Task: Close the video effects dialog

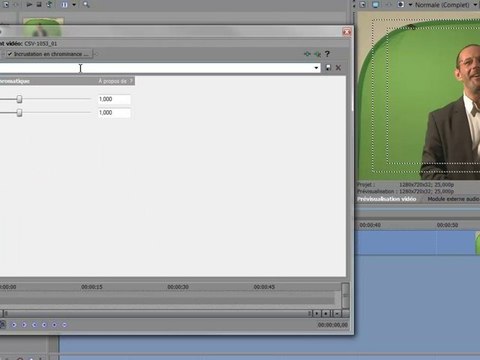Action: point(347,32)
